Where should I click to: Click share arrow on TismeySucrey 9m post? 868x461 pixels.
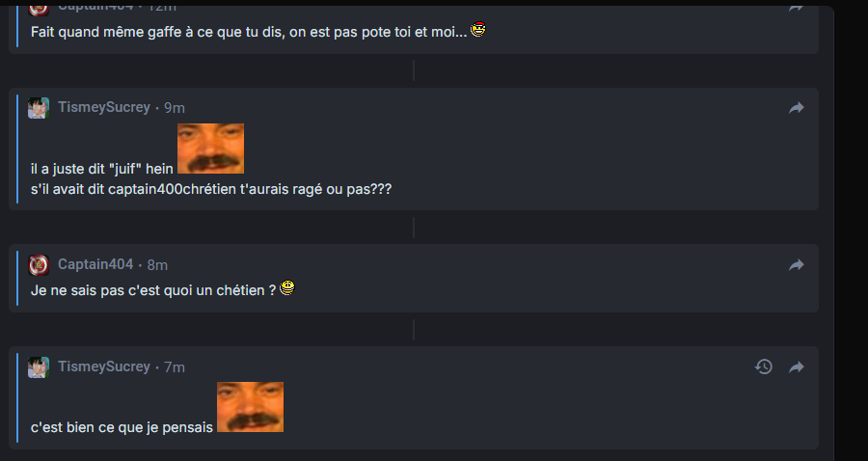click(796, 108)
